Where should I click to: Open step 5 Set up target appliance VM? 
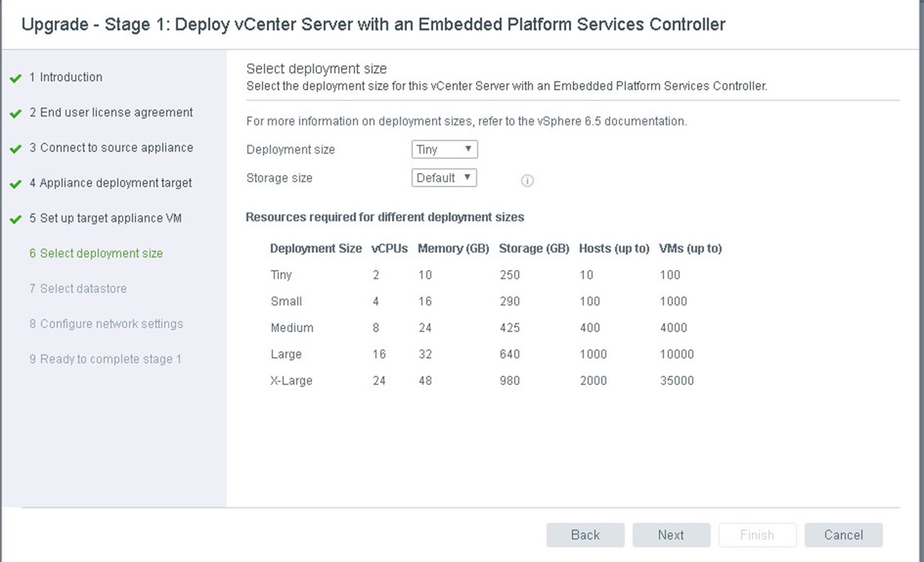coord(106,218)
